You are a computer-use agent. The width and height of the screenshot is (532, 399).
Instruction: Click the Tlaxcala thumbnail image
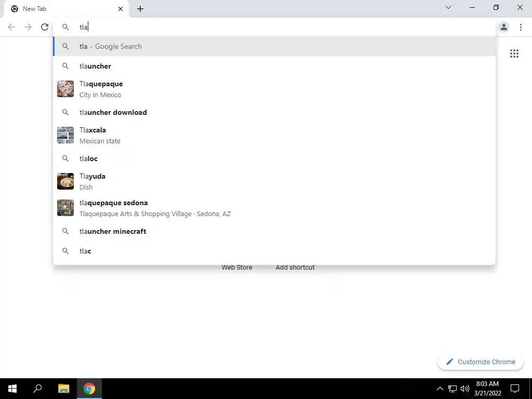pos(65,135)
